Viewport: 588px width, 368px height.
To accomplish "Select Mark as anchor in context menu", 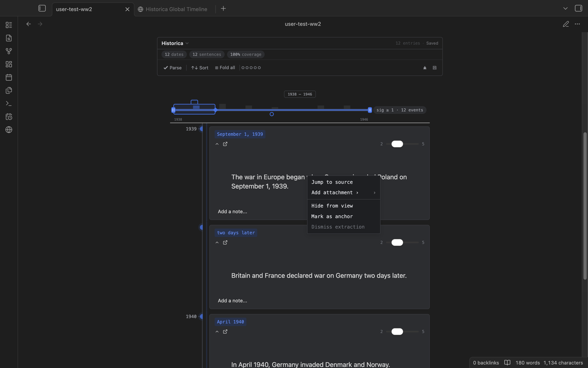I will [344, 217].
